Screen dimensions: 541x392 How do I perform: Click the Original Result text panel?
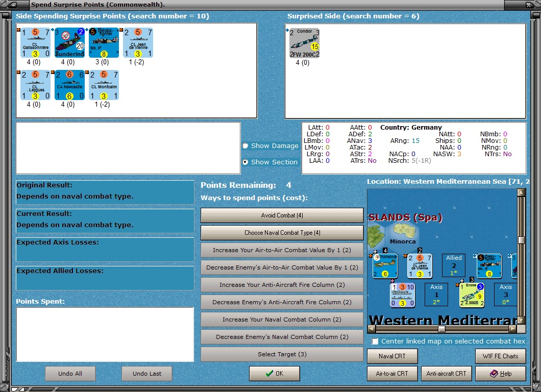[x=105, y=192]
